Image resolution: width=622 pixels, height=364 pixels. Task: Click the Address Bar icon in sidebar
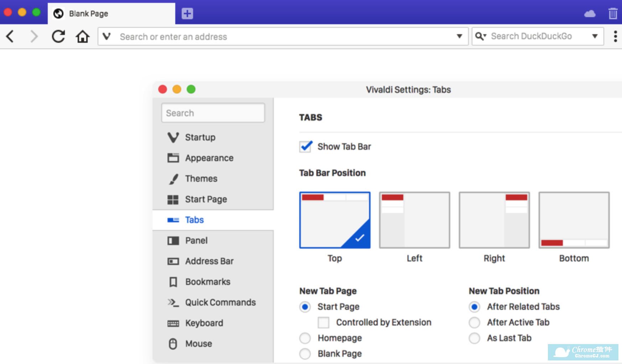tap(173, 261)
